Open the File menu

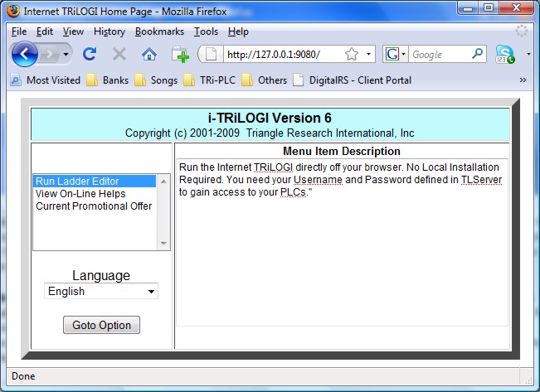(x=19, y=31)
